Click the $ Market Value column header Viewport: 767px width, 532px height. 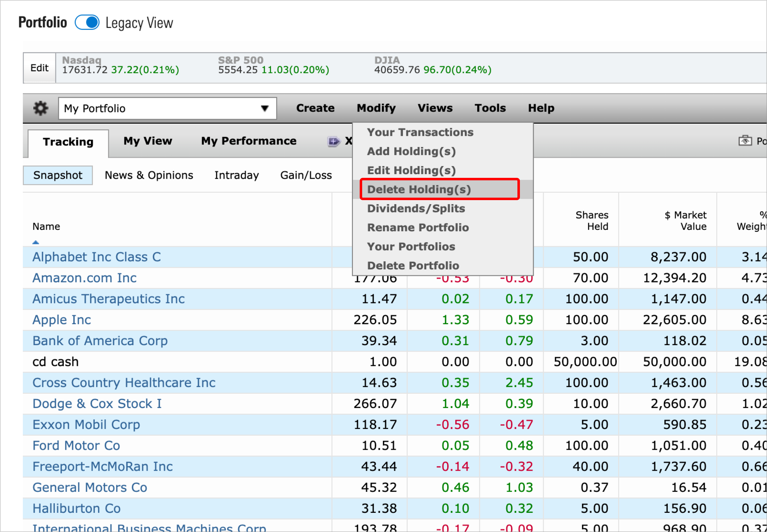click(685, 221)
